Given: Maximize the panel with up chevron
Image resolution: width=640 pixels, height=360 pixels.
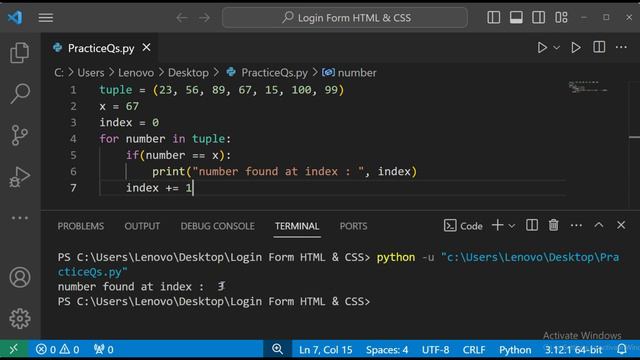Looking at the screenshot, I should pos(599,225).
